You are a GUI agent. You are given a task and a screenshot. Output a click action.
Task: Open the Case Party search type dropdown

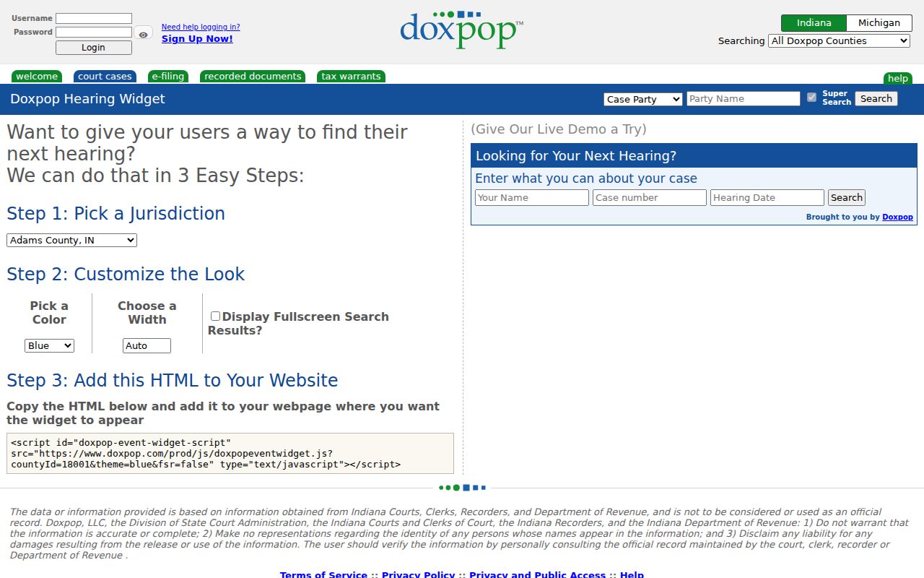click(643, 99)
